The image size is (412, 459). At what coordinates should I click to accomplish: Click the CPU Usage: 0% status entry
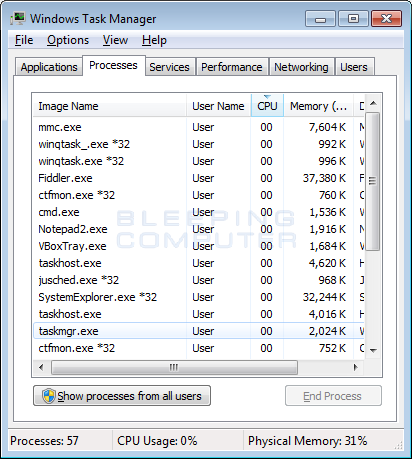[x=157, y=441]
